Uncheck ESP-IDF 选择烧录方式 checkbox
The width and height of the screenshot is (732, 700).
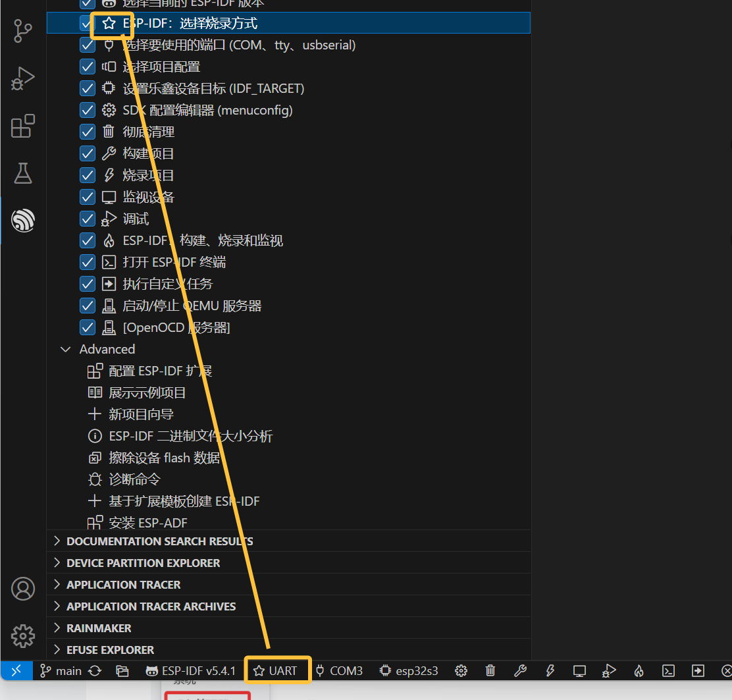click(x=88, y=23)
